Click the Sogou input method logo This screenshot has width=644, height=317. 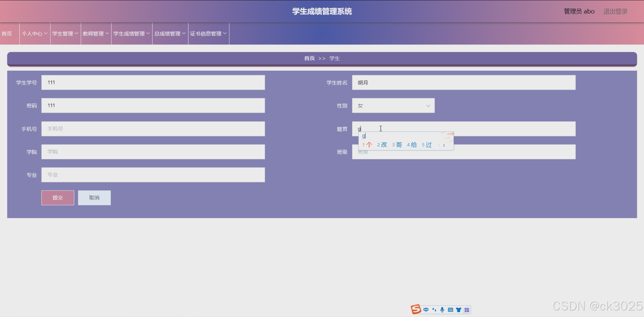(416, 309)
